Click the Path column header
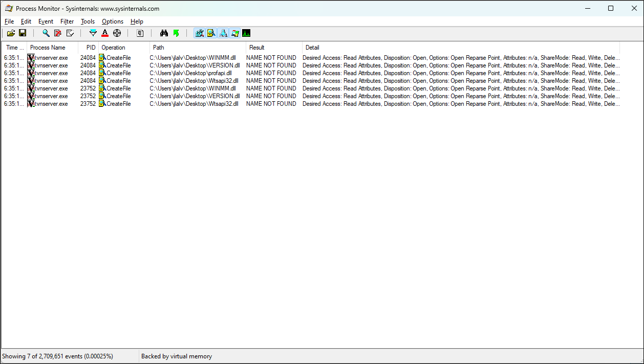 tap(198, 48)
